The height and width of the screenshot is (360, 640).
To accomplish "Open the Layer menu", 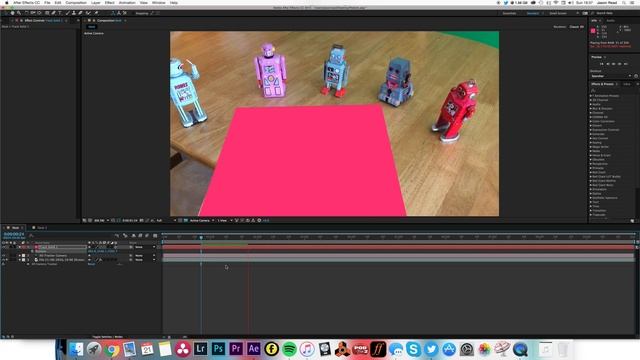I will pos(96,2).
